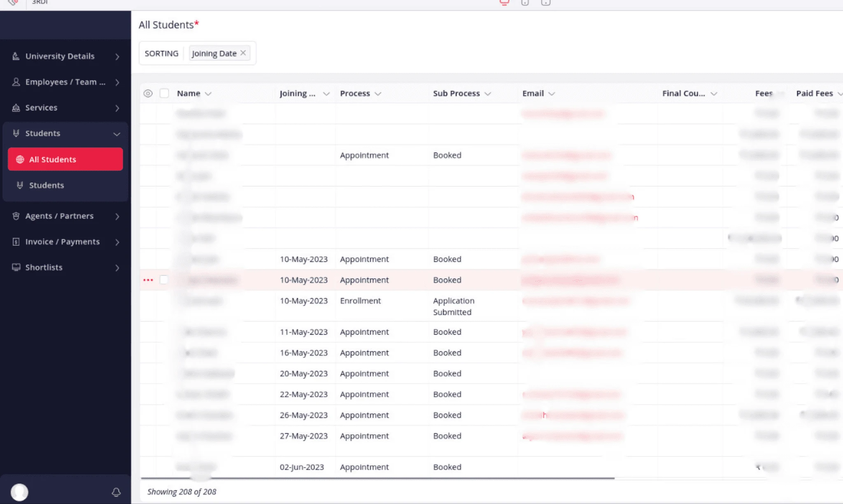Click the Paid Fees column header

815,93
